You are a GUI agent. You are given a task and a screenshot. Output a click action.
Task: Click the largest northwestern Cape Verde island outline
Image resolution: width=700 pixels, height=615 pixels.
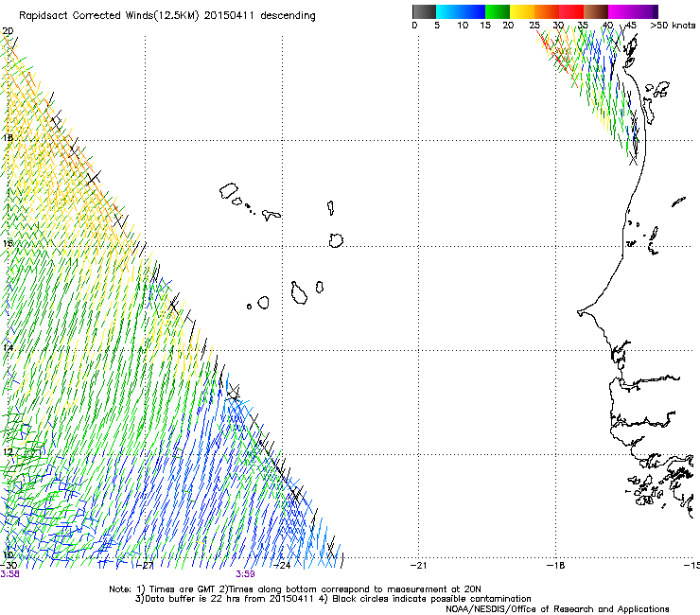(228, 191)
